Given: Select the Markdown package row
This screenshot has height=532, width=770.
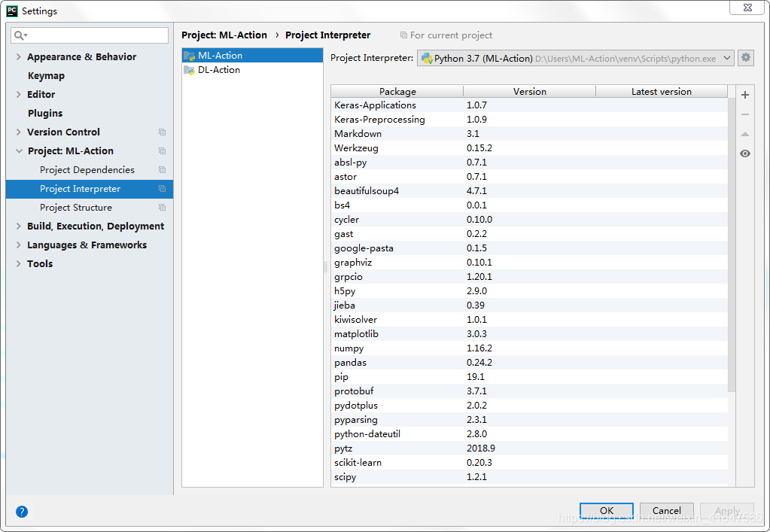Looking at the screenshot, I should [x=529, y=133].
